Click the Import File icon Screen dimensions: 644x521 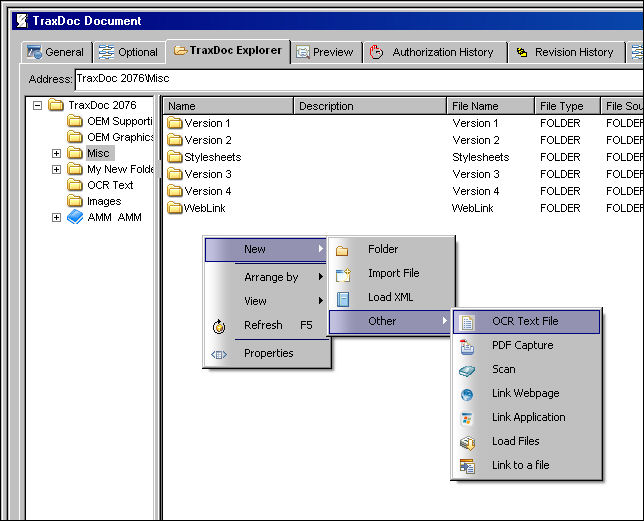tap(343, 275)
